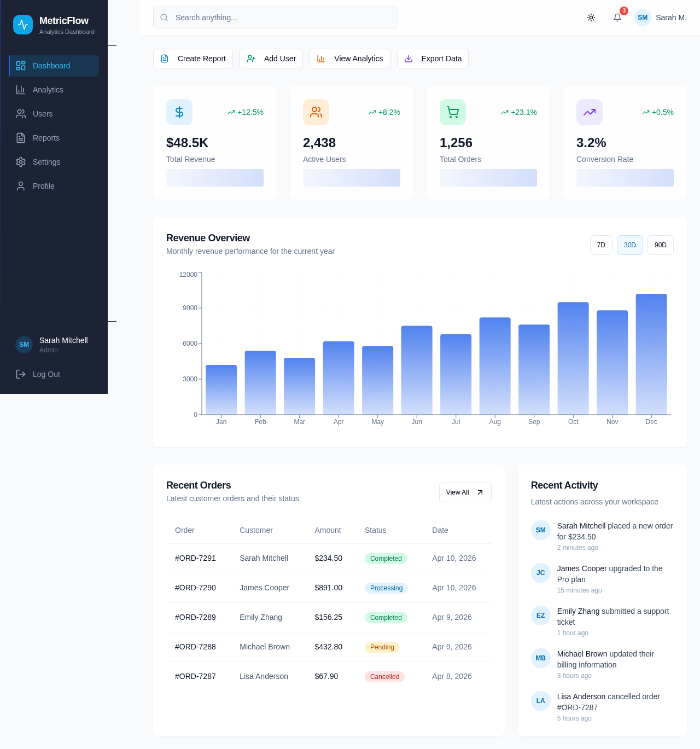Viewport: 700px width, 749px height.
Task: Click the View All orders button
Action: (465, 492)
